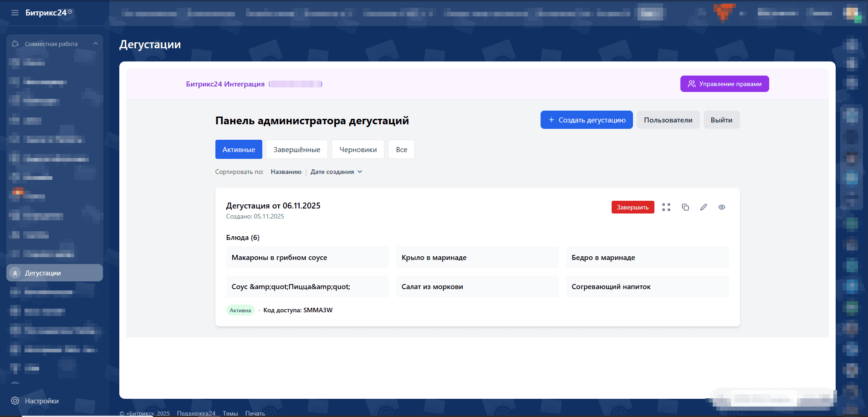Screen dimensions: 868x417
Task: Open the hamburger menu next to Битрикс24
Action: [x=15, y=13]
